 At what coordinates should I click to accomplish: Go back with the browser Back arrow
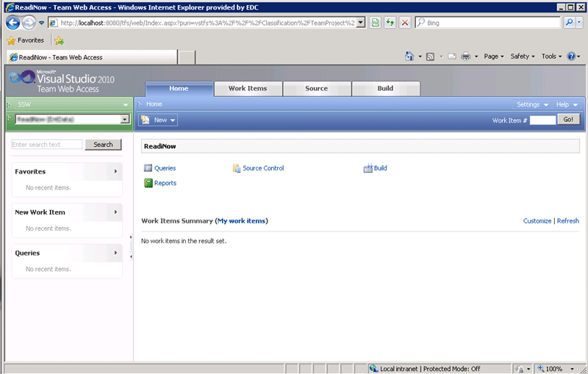point(12,23)
